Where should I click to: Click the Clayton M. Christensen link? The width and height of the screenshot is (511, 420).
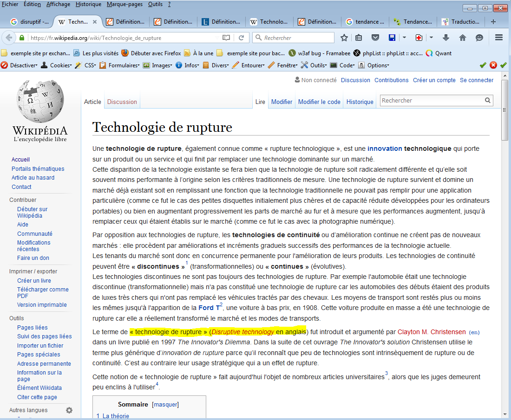tap(432, 332)
